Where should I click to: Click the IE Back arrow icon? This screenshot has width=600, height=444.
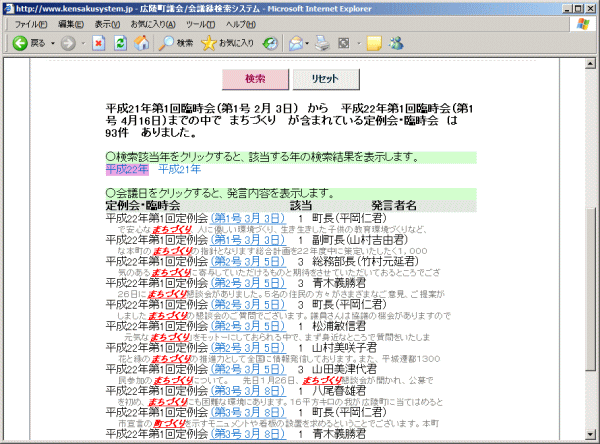point(20,43)
